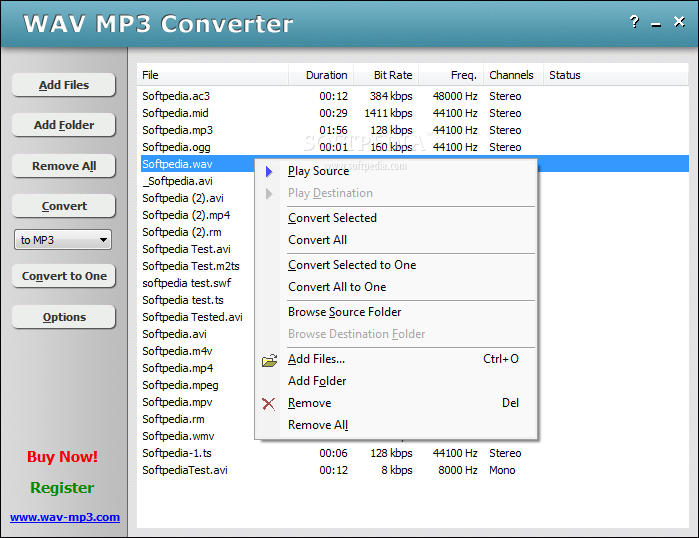Image resolution: width=699 pixels, height=538 pixels.
Task: Select the Softpedia.ogg file row
Action: pyautogui.click(x=415, y=147)
